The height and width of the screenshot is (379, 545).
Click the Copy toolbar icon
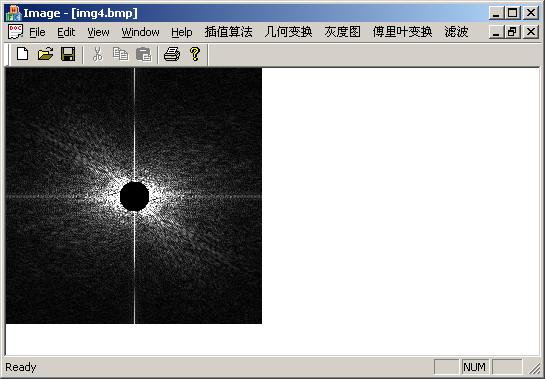click(x=121, y=54)
